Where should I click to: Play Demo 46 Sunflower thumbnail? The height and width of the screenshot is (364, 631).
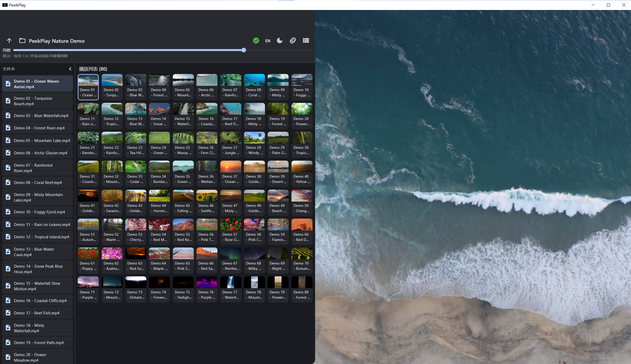[x=207, y=202]
